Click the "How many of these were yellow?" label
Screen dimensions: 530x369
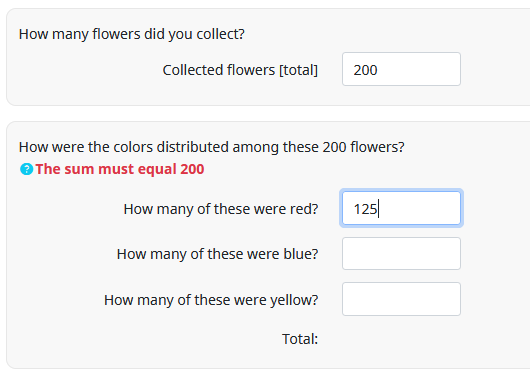pyautogui.click(x=211, y=300)
